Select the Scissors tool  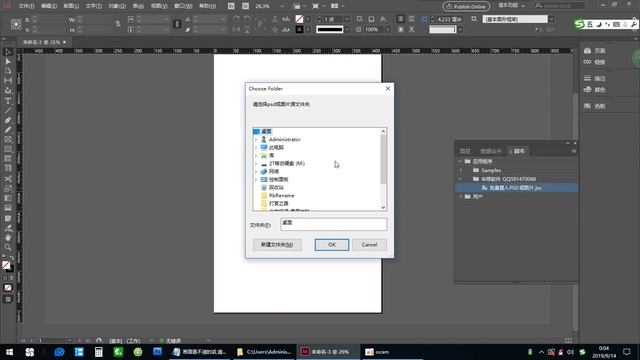pyautogui.click(x=8, y=179)
